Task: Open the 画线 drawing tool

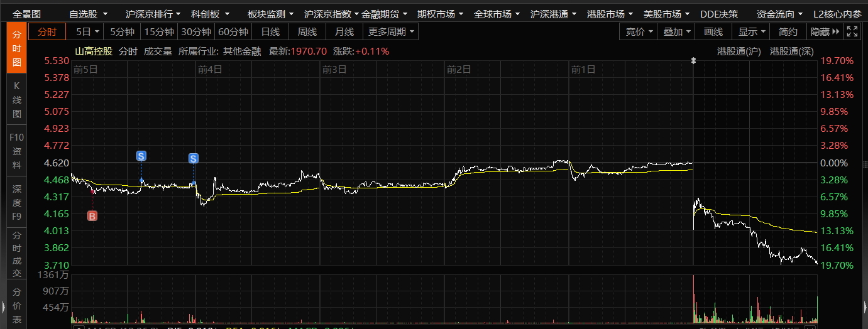Action: coord(713,31)
